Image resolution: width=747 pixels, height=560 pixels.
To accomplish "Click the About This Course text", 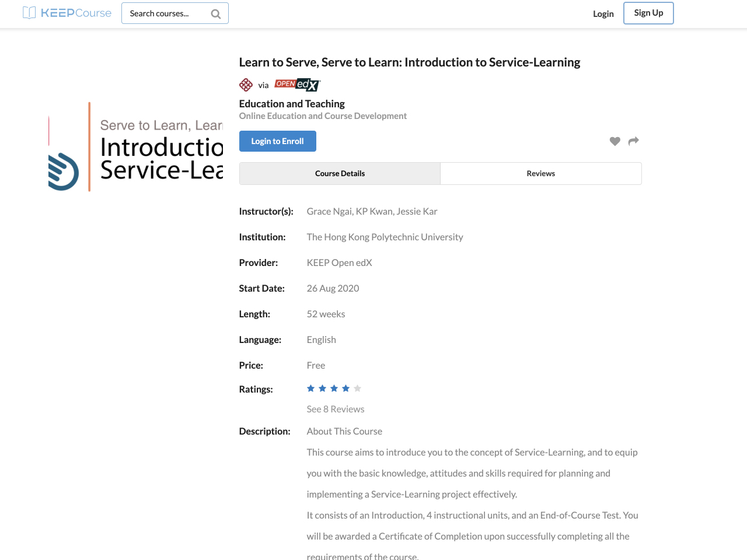I will (x=345, y=431).
